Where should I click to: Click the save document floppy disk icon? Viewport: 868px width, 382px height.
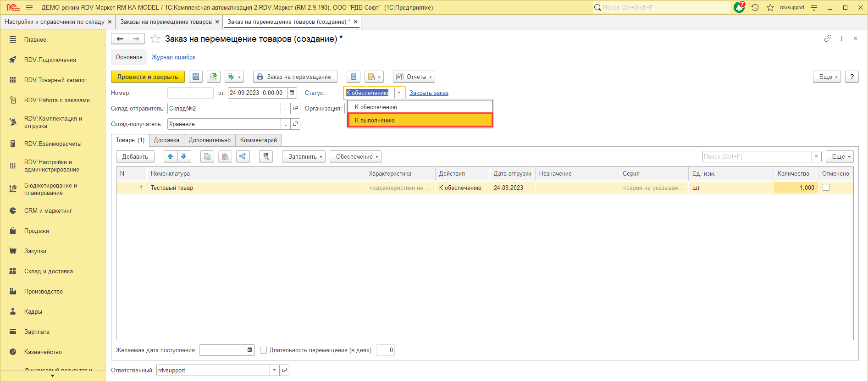196,77
